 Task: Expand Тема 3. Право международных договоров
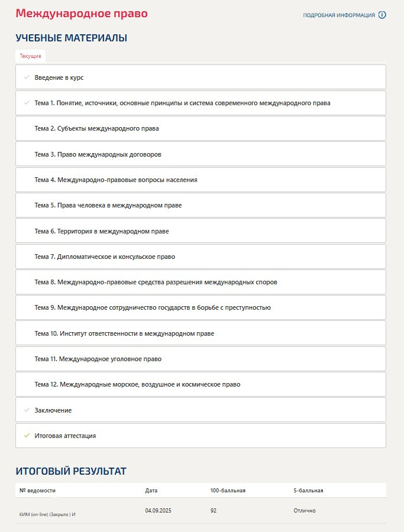coord(98,154)
